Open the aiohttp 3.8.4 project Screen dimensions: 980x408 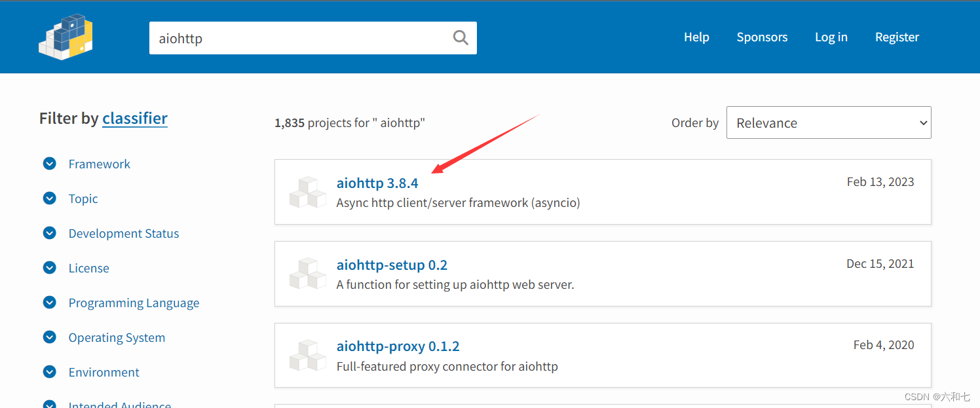(377, 183)
